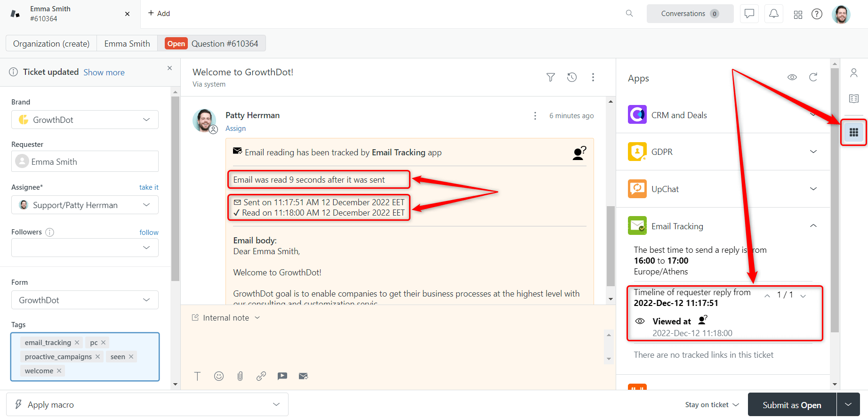
Task: Remove the email_tracking tag
Action: [77, 343]
